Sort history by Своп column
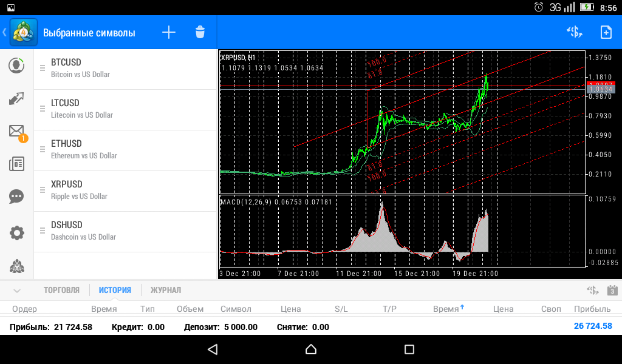This screenshot has height=364, width=622. (x=551, y=309)
